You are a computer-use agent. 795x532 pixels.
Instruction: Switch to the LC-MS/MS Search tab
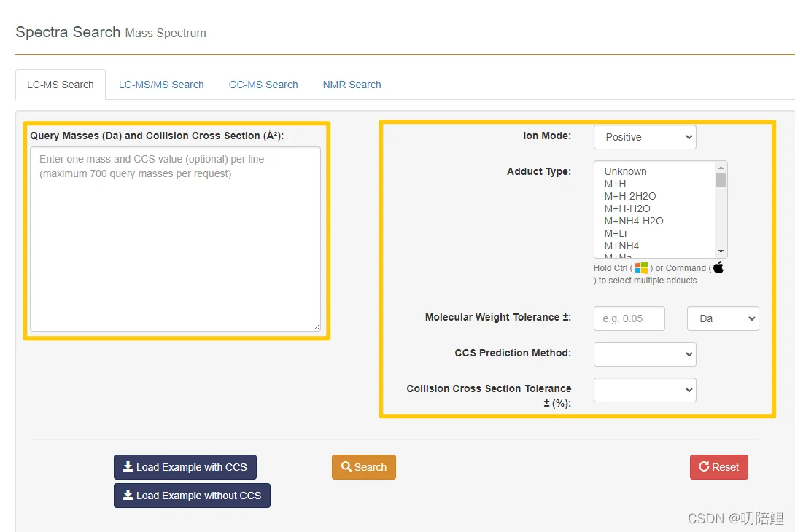161,85
